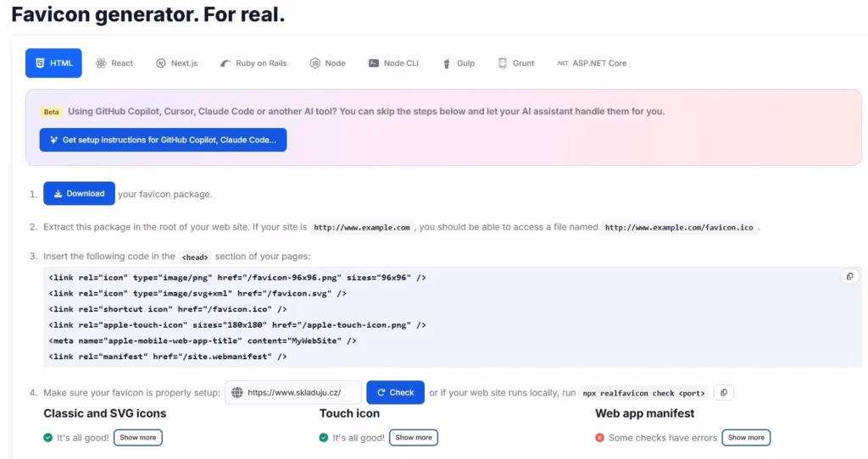Switch to the ASP.NET Core tab

coord(592,64)
